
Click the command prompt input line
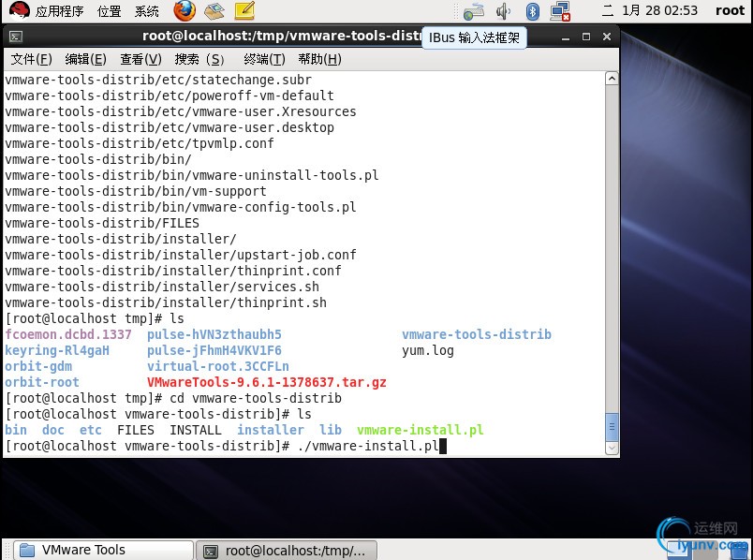226,446
